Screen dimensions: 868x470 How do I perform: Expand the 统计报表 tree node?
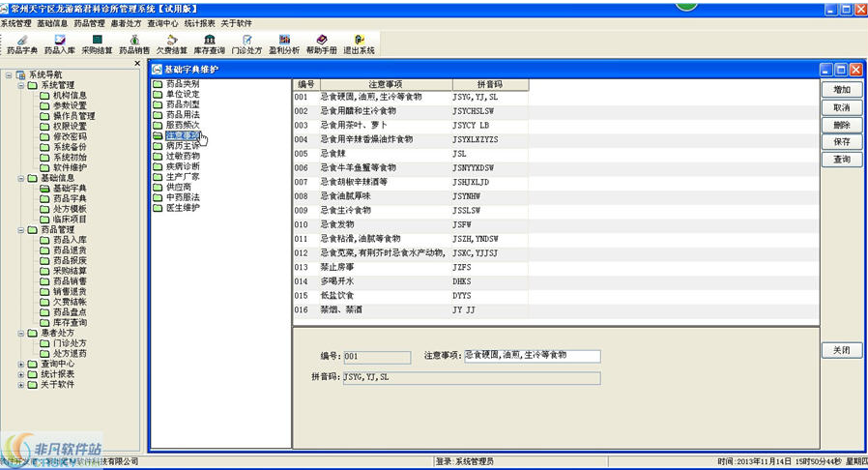[20, 374]
